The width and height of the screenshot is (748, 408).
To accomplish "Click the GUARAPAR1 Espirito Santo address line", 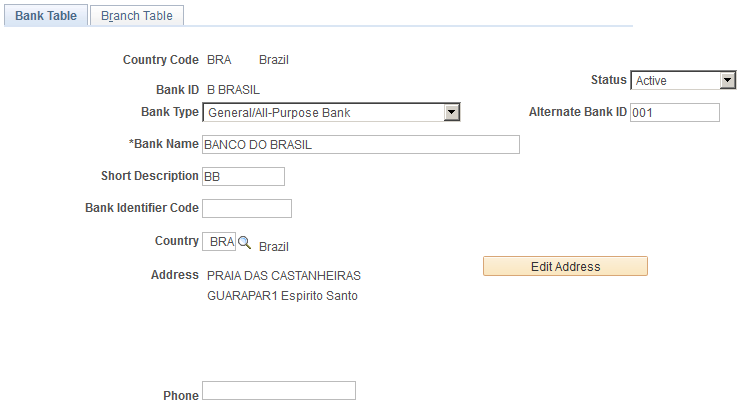I will click(282, 296).
